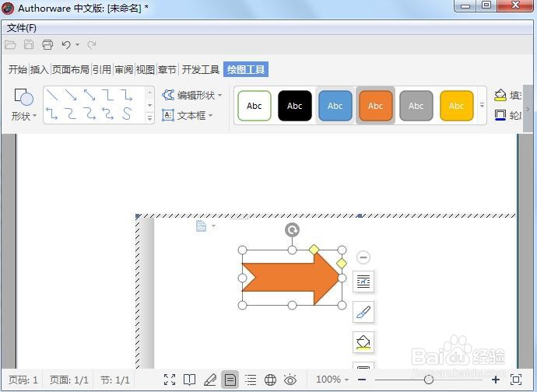537x392 pixels.
Task: Click the Undo arrow icon
Action: 66,44
